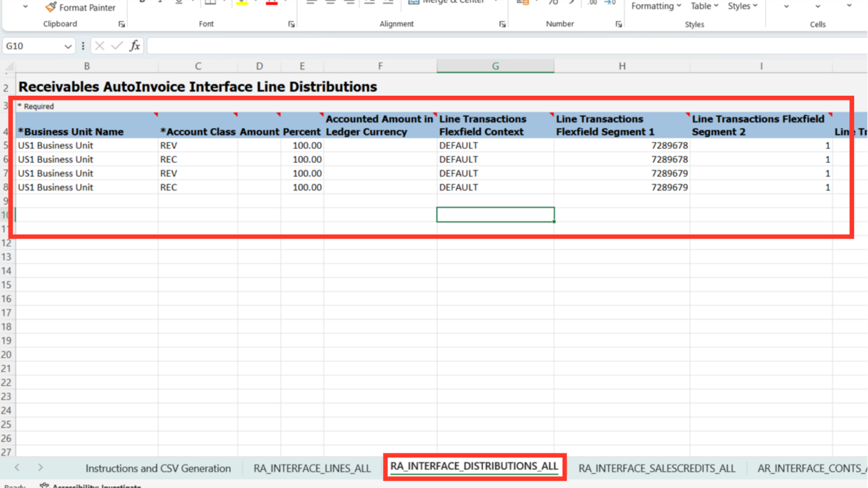Click REC cell in row 6
Viewport: 868px width, 488px height.
(198, 159)
